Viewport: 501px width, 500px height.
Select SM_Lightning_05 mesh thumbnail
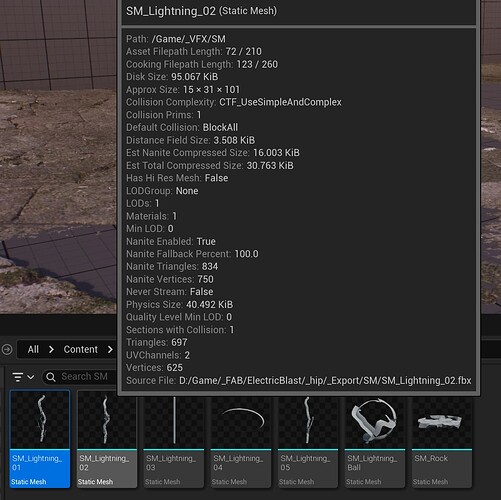click(308, 422)
